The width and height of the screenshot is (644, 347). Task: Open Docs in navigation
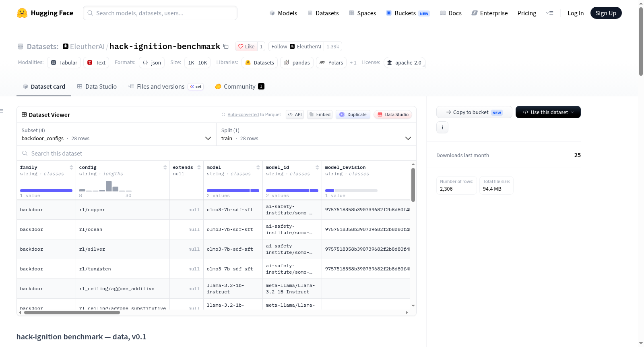451,13
